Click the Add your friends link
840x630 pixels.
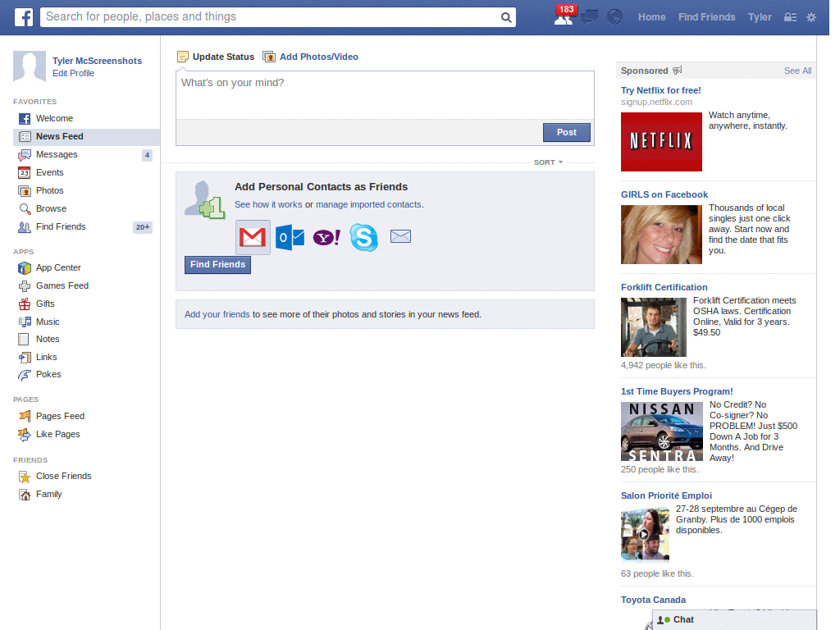pyautogui.click(x=217, y=314)
